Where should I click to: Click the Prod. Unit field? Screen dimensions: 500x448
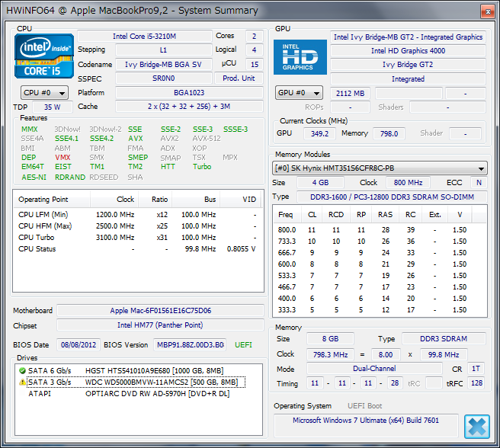pos(239,78)
